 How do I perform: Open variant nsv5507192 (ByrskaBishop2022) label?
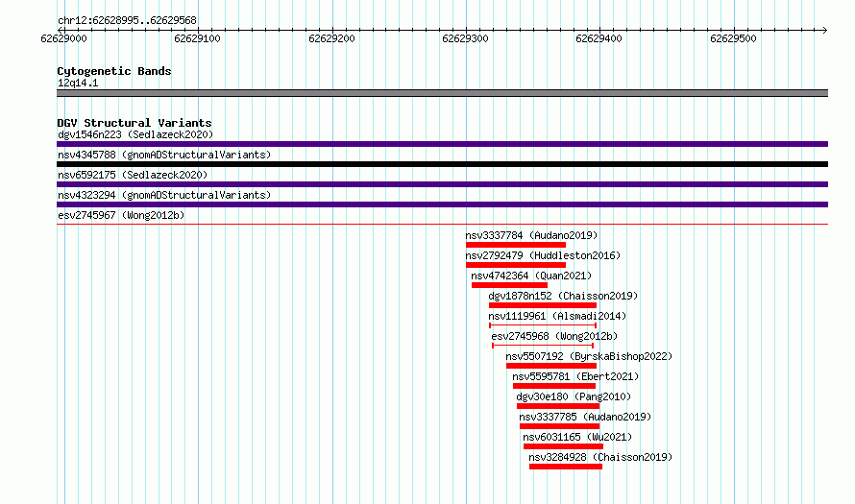click(589, 356)
